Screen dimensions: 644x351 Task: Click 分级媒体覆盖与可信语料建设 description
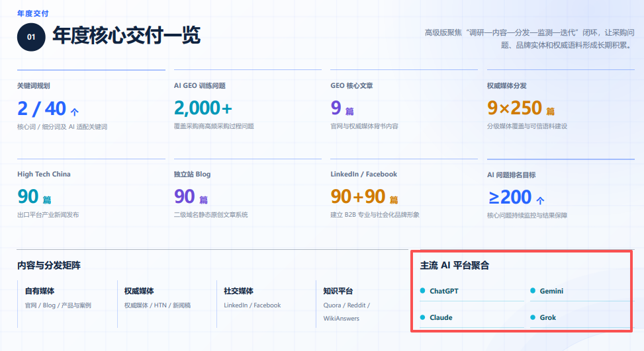[x=527, y=126]
